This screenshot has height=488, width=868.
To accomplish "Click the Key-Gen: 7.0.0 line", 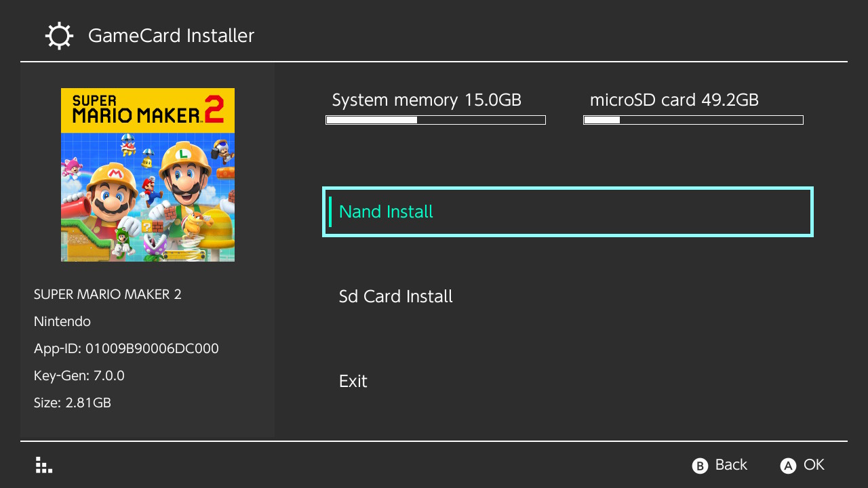I will tap(79, 375).
